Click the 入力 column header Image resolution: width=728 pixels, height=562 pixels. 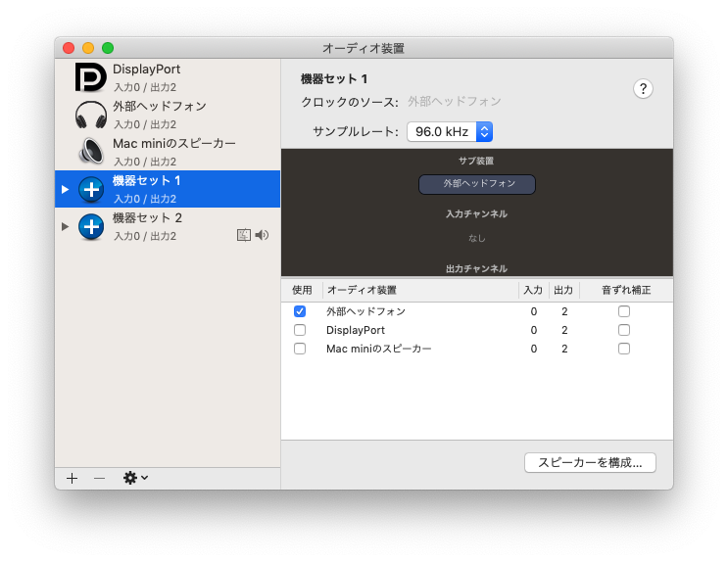(x=533, y=290)
